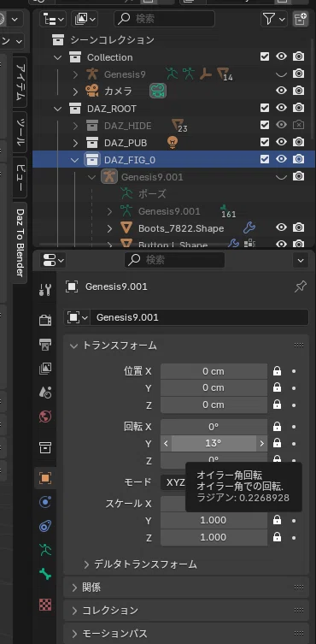Open the ビュー sidebar tab
The width and height of the screenshot is (316, 644).
(x=20, y=178)
